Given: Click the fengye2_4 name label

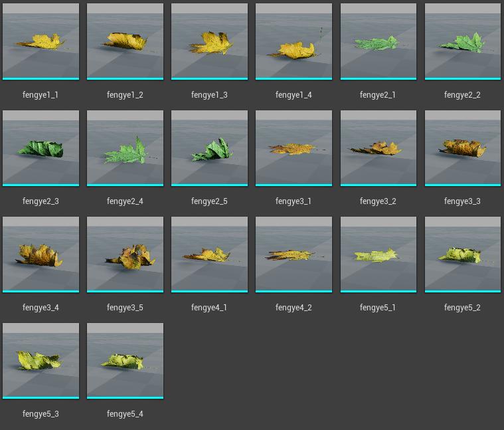Looking at the screenshot, I should click(125, 201).
